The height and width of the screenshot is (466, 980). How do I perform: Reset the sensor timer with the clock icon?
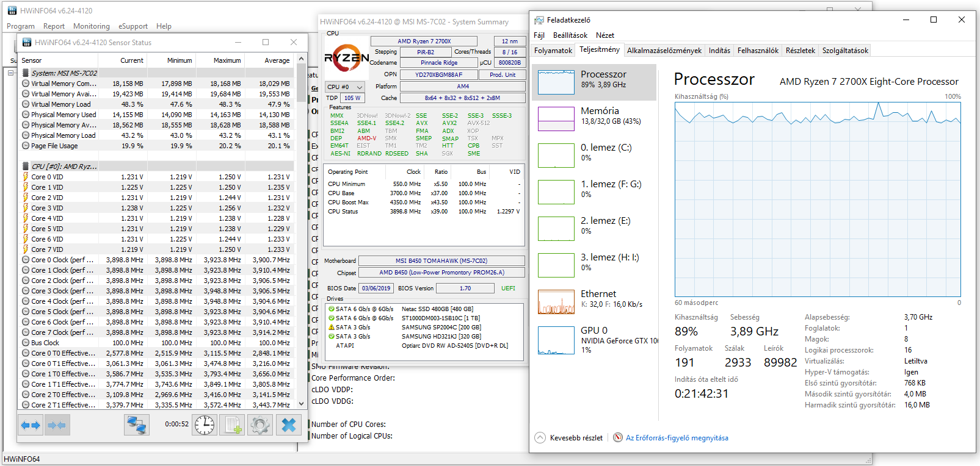205,425
